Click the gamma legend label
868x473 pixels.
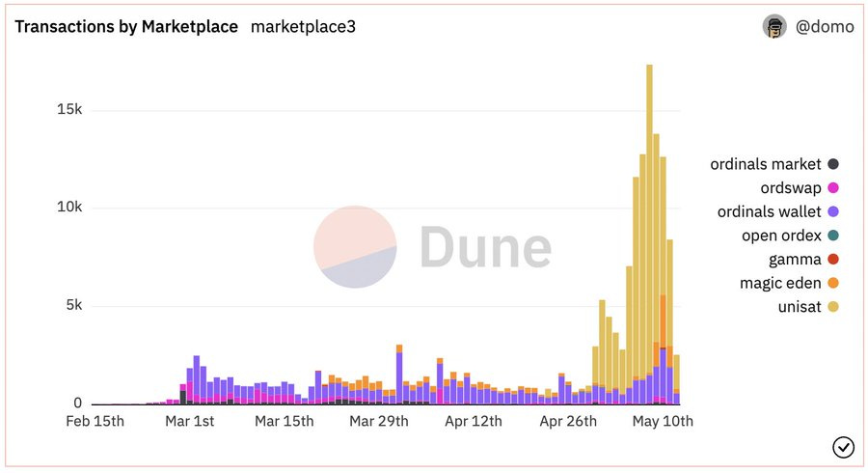click(x=795, y=260)
